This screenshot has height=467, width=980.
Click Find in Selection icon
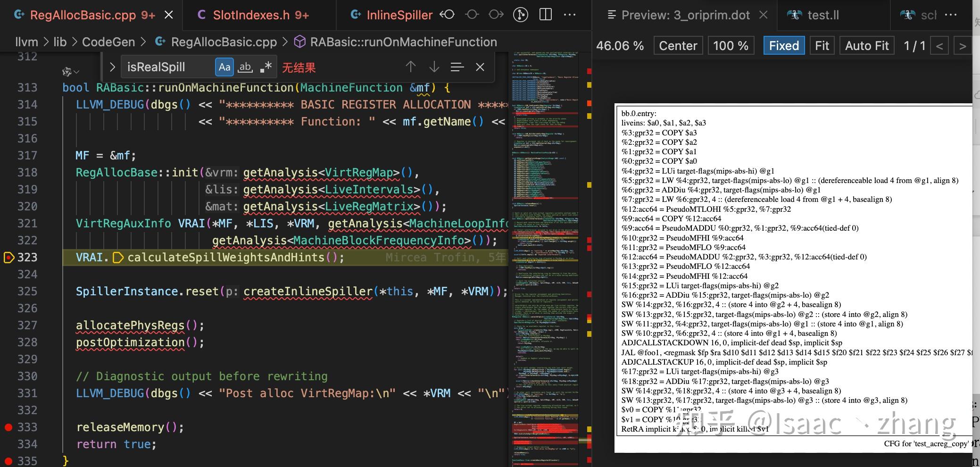click(x=457, y=67)
